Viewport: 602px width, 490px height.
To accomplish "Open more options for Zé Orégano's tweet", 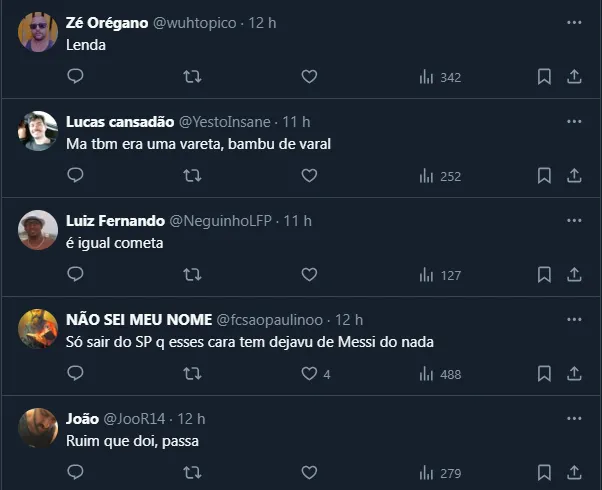I will point(574,22).
